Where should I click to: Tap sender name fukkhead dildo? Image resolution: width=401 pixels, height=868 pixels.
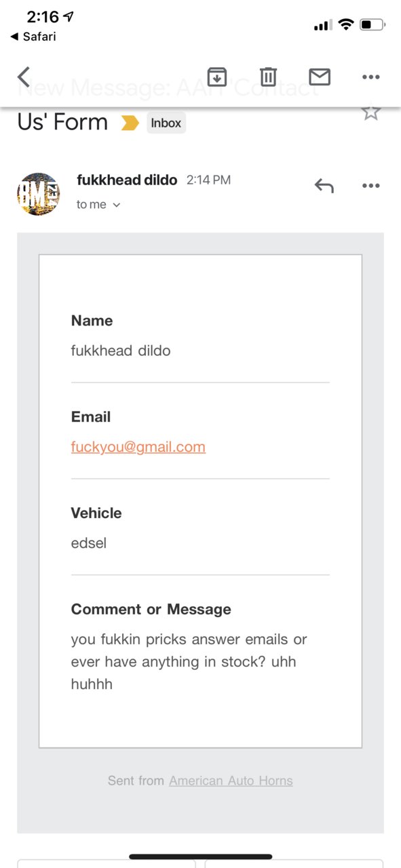pyautogui.click(x=127, y=180)
